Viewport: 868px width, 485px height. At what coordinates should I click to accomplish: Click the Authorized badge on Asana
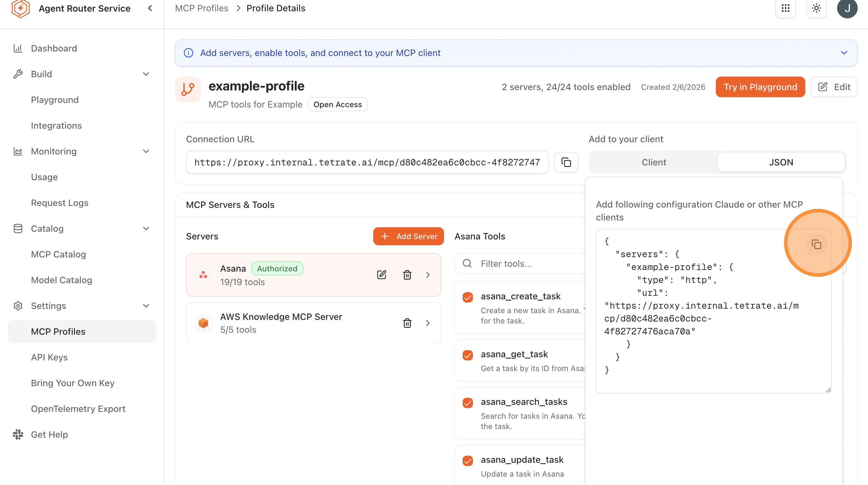click(x=277, y=269)
